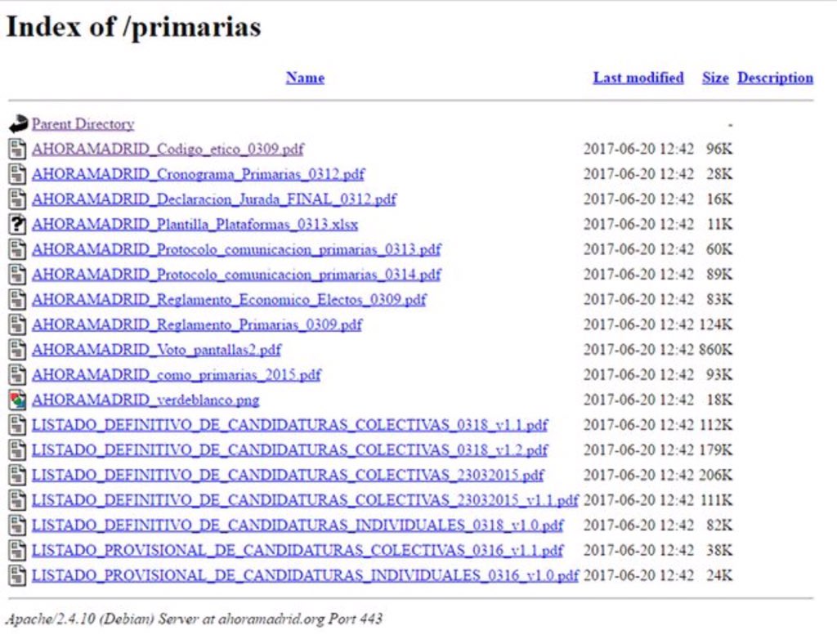Open AHORAMADRID_verdeblanco.png image link
Viewport: 837px width, 644px height.
(145, 400)
